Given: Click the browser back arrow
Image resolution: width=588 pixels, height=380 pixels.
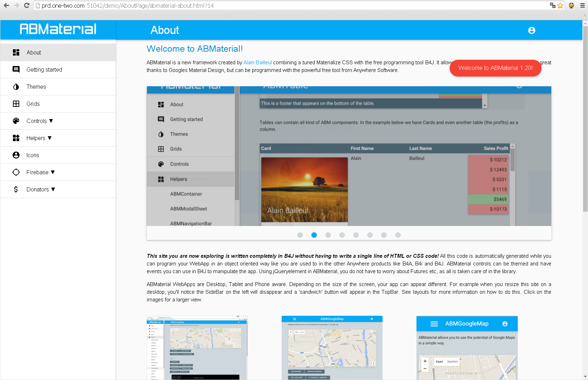Looking at the screenshot, I should pyautogui.click(x=6, y=5).
